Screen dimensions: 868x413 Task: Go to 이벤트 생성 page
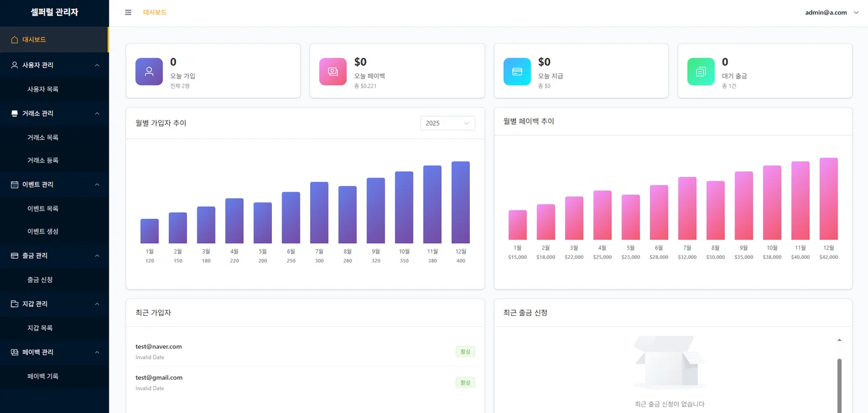[43, 232]
